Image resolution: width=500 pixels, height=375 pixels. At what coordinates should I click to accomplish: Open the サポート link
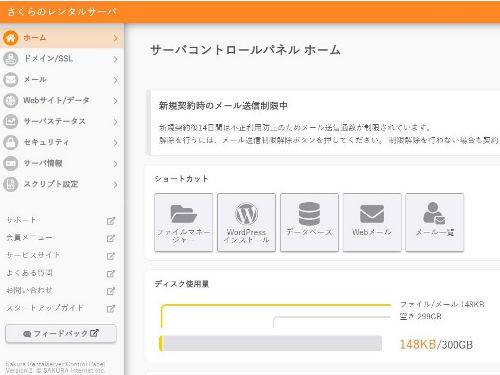click(x=21, y=220)
